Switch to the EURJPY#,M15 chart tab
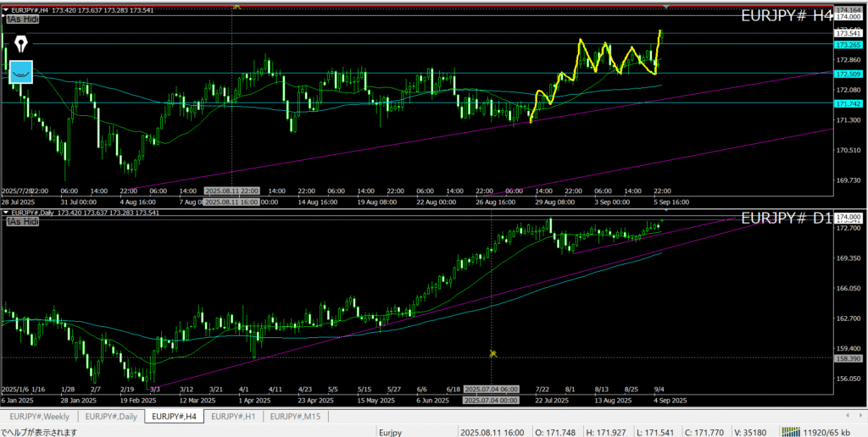 point(296,416)
